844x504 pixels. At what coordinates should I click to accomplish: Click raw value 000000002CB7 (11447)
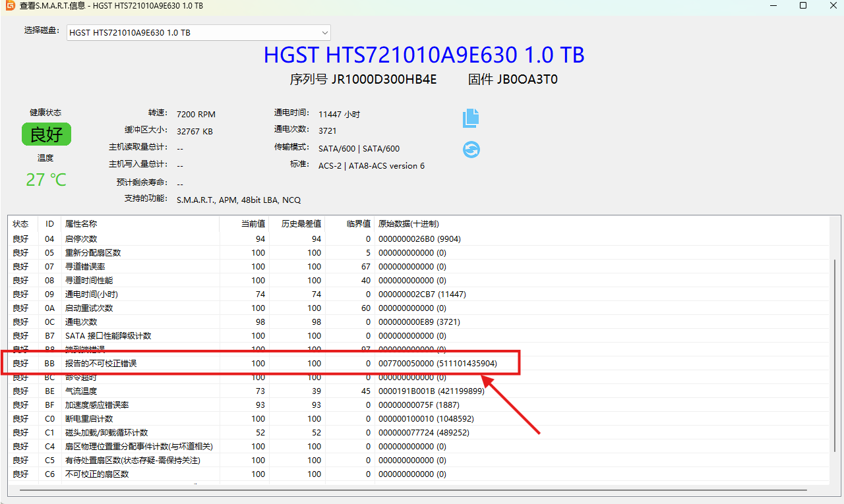(422, 294)
